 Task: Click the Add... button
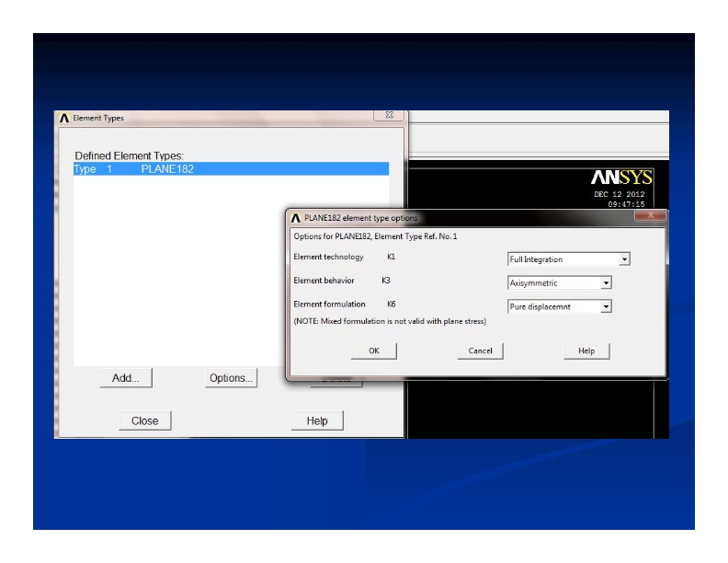(x=125, y=378)
